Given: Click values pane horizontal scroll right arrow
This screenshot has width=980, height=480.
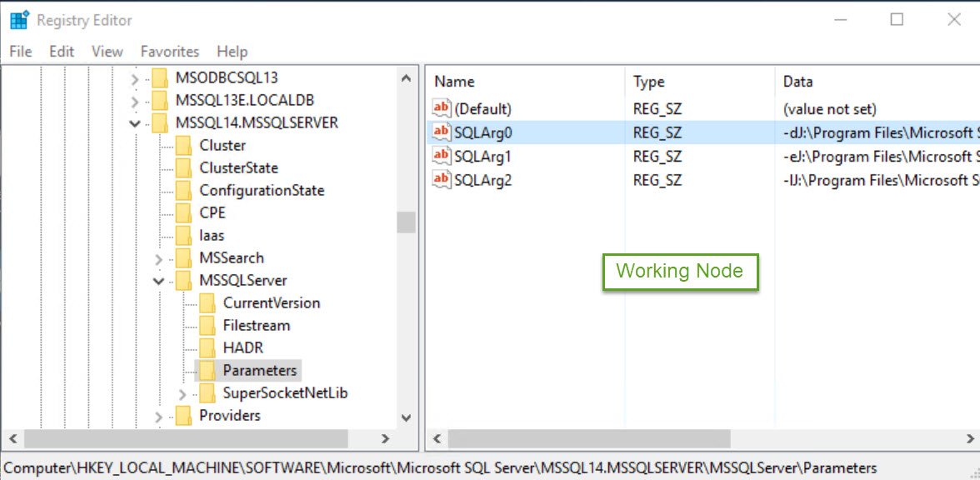Looking at the screenshot, I should click(970, 438).
